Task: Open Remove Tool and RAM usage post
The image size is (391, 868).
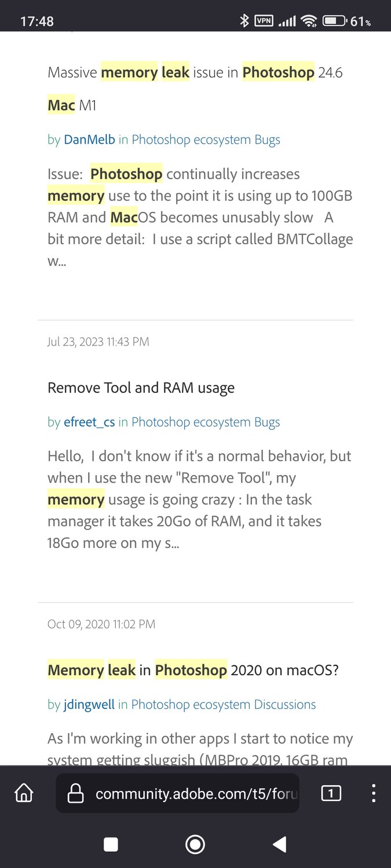Action: click(x=141, y=388)
